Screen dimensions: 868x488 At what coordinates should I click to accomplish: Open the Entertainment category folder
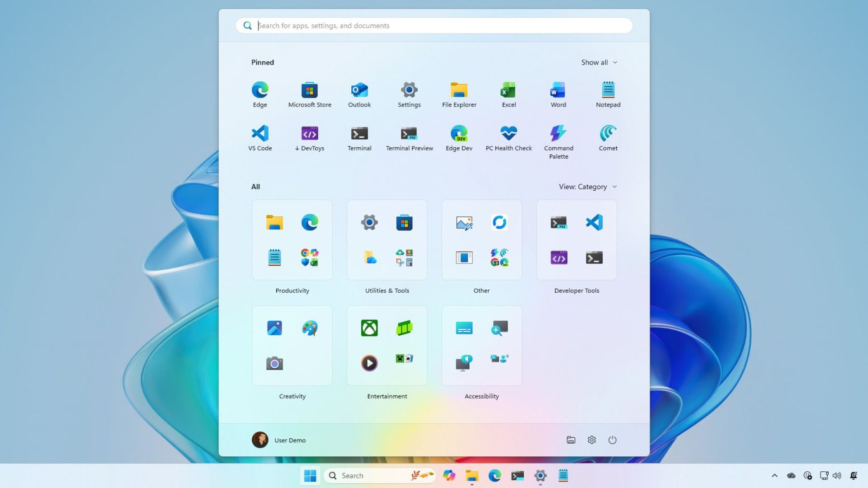387,345
